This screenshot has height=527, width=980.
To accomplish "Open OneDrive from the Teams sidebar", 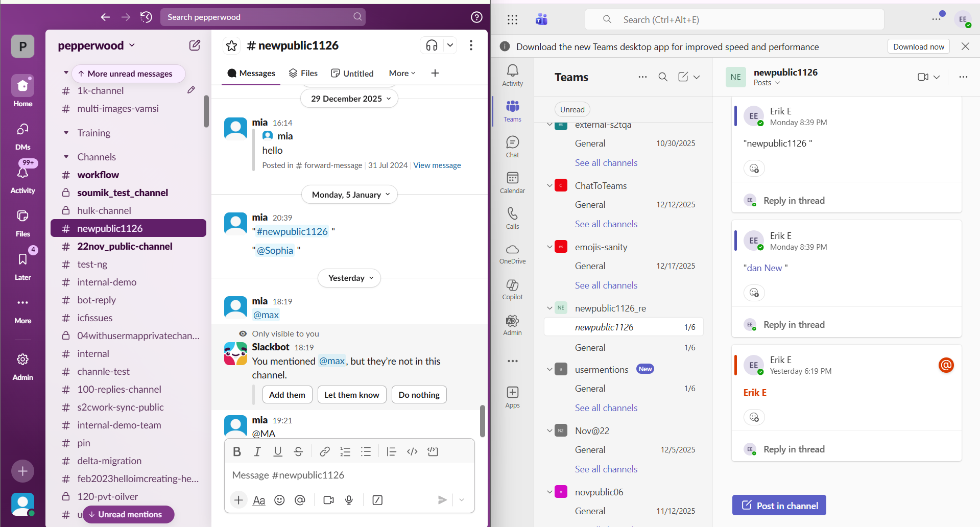I will (x=512, y=253).
